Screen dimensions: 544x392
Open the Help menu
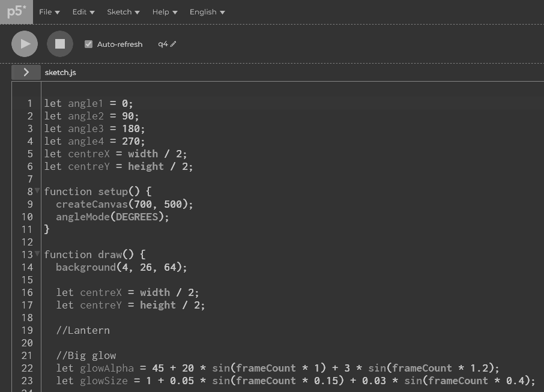pyautogui.click(x=165, y=12)
